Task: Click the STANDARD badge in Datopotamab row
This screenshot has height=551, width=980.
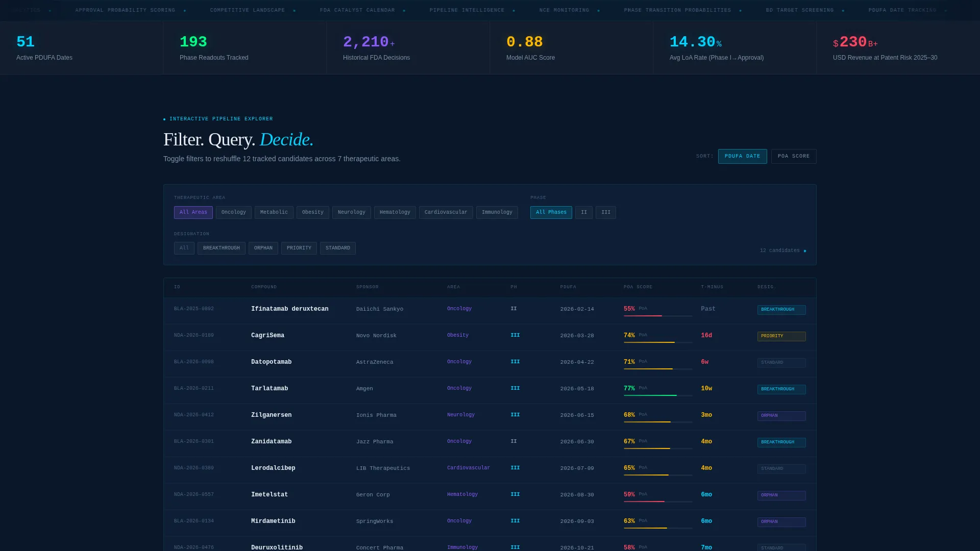Action: tap(781, 363)
